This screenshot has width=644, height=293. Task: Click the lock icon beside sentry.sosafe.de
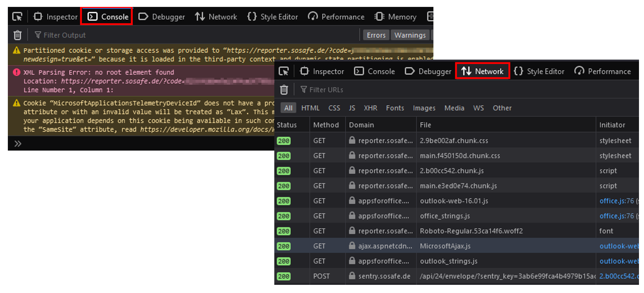352,276
